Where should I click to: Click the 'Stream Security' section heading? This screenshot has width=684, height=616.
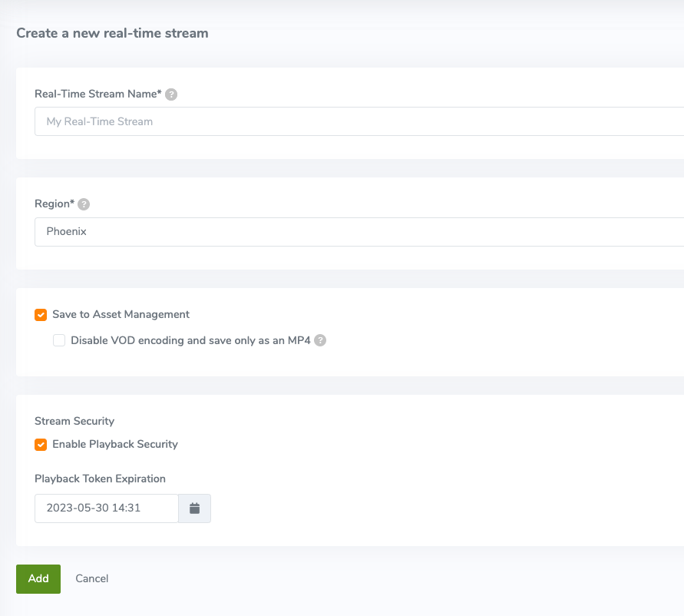pyautogui.click(x=74, y=421)
